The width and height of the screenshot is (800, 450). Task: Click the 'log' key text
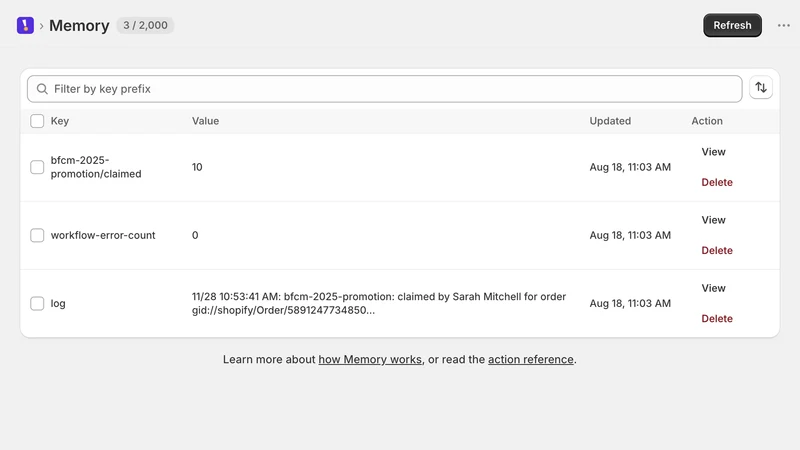pyautogui.click(x=58, y=304)
